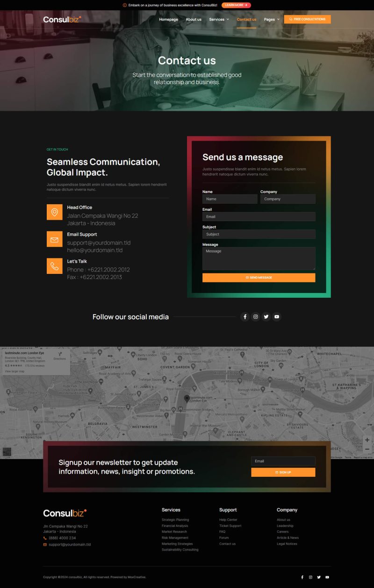Screen dimensions: 374x588
Task: Click the newsletter Email input field
Action: tap(283, 461)
